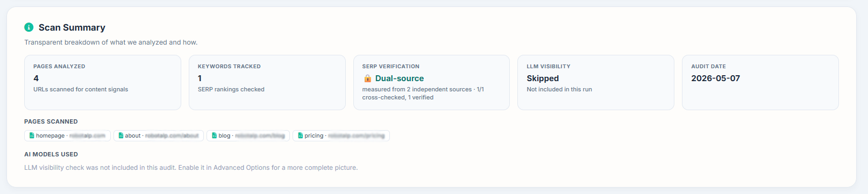Select the Pages Analyzed card
The image size is (868, 194).
tap(103, 82)
